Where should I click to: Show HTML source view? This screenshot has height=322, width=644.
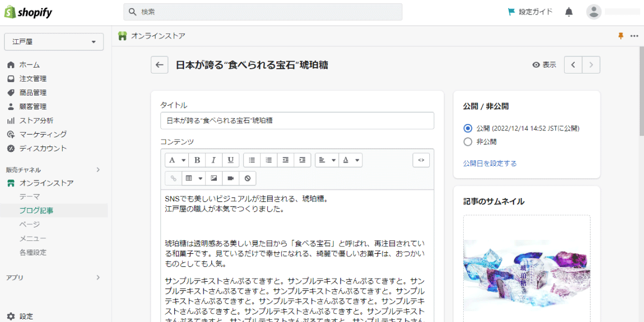[421, 160]
